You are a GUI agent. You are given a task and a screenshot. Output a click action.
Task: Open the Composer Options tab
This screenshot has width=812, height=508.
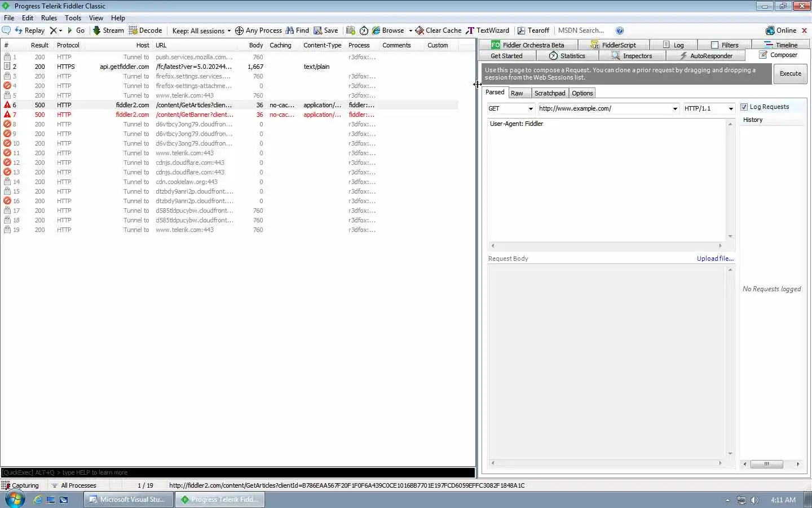click(x=582, y=93)
